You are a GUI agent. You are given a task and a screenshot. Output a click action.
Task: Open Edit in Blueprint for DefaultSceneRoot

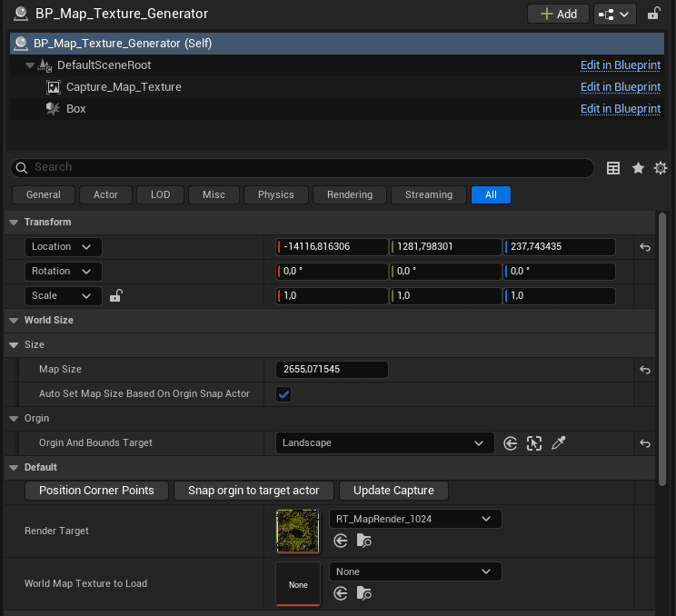click(620, 65)
